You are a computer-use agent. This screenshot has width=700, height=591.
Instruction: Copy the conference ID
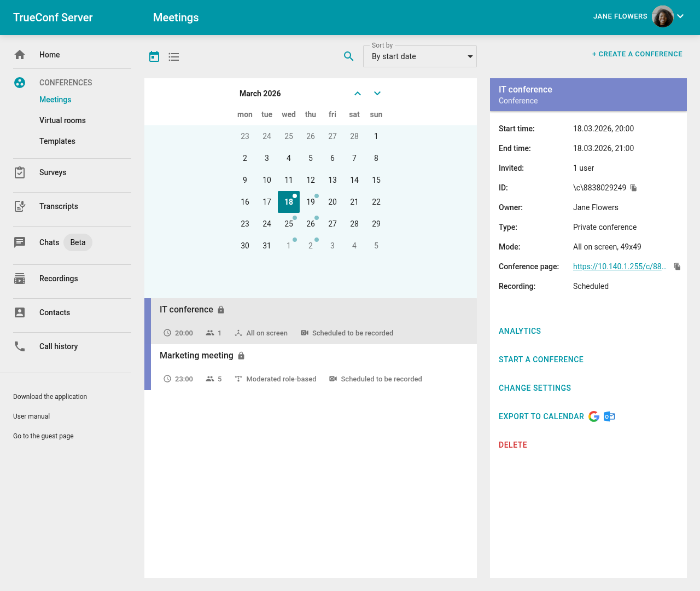tap(634, 188)
